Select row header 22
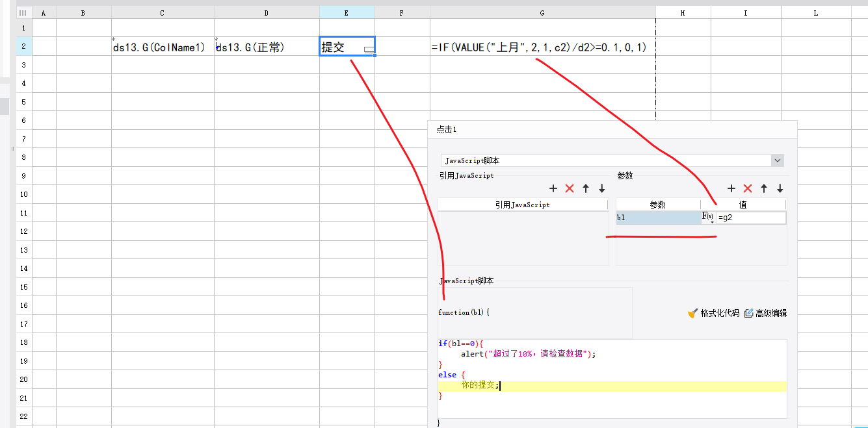 click(x=23, y=416)
